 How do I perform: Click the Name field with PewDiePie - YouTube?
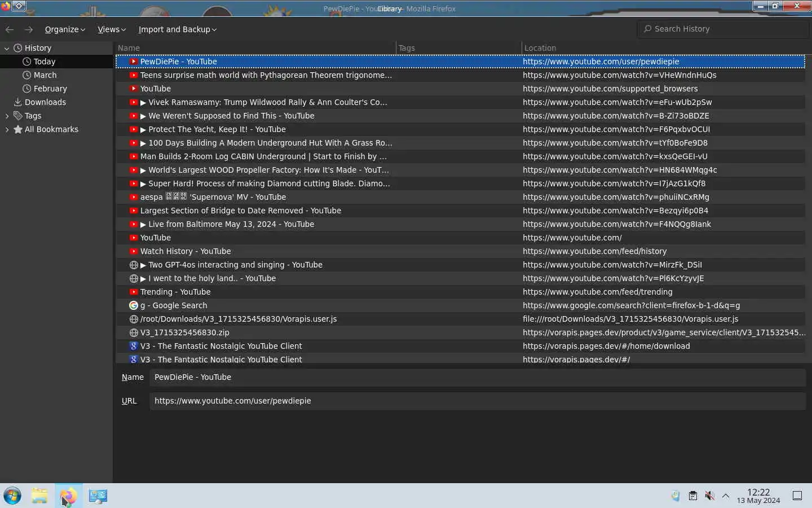click(477, 377)
